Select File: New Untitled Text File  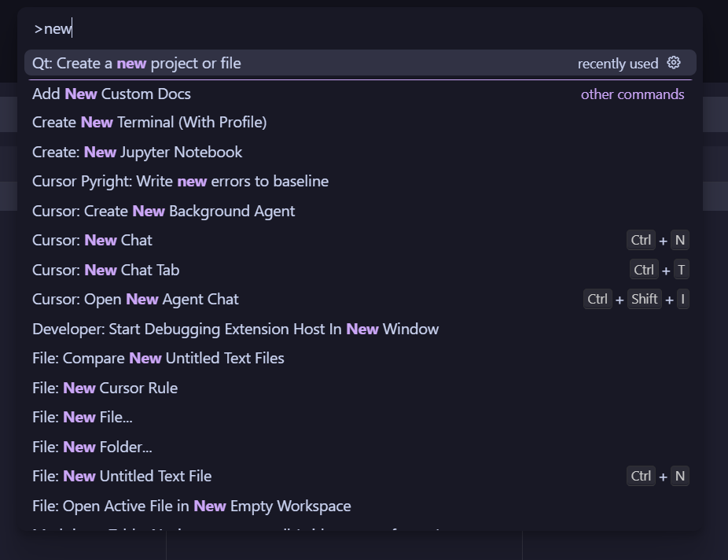[122, 477]
